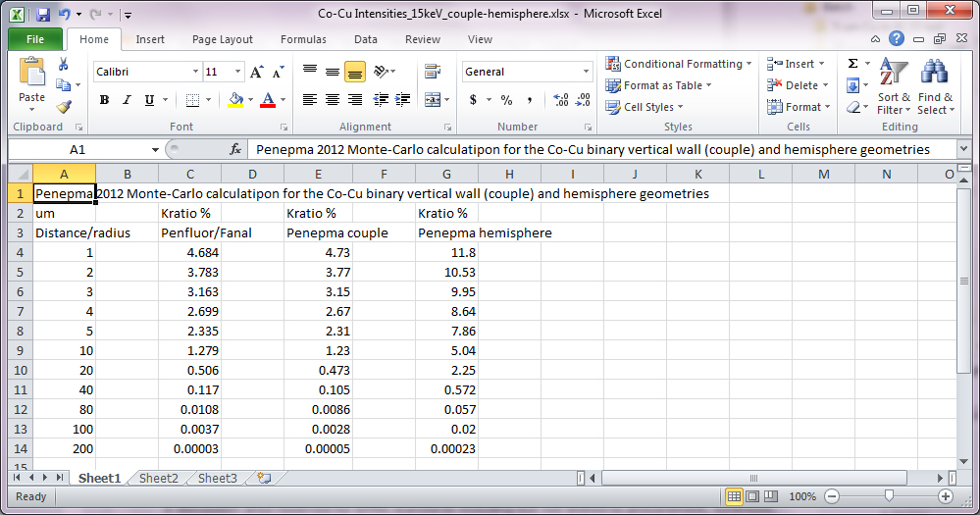The image size is (980, 515).
Task: Click the Name Box showing A1
Action: click(x=78, y=150)
